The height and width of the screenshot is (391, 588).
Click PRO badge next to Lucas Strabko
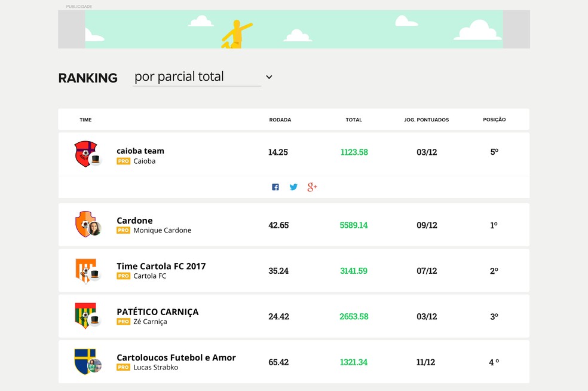pos(123,367)
